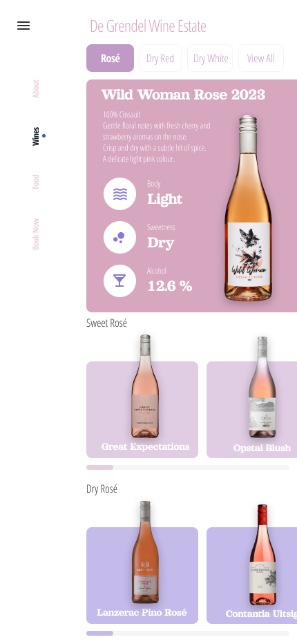Click the Sweetness dots icon
The height and width of the screenshot is (644, 297).
pyautogui.click(x=119, y=238)
